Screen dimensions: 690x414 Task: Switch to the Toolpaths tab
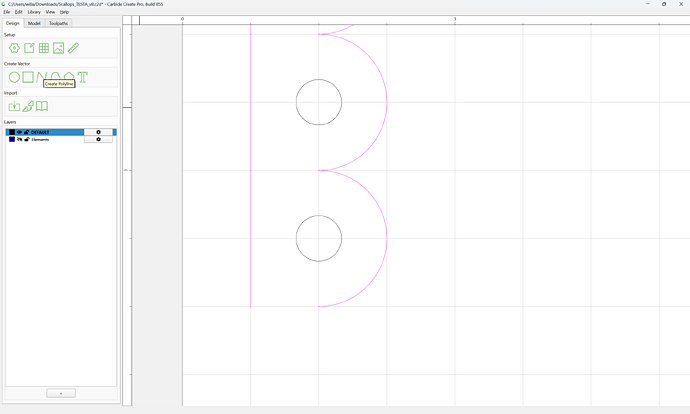pos(58,23)
